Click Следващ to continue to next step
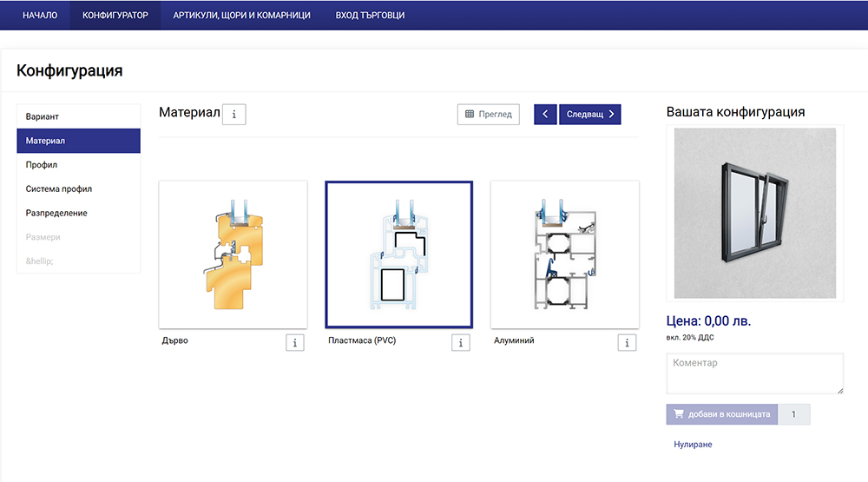This screenshot has height=482, width=868. click(590, 114)
